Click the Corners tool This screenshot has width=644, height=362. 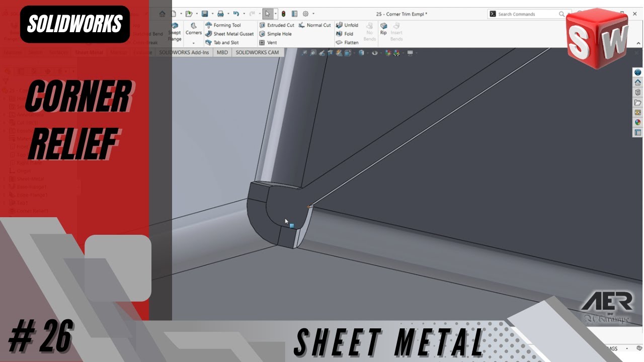pos(194,29)
